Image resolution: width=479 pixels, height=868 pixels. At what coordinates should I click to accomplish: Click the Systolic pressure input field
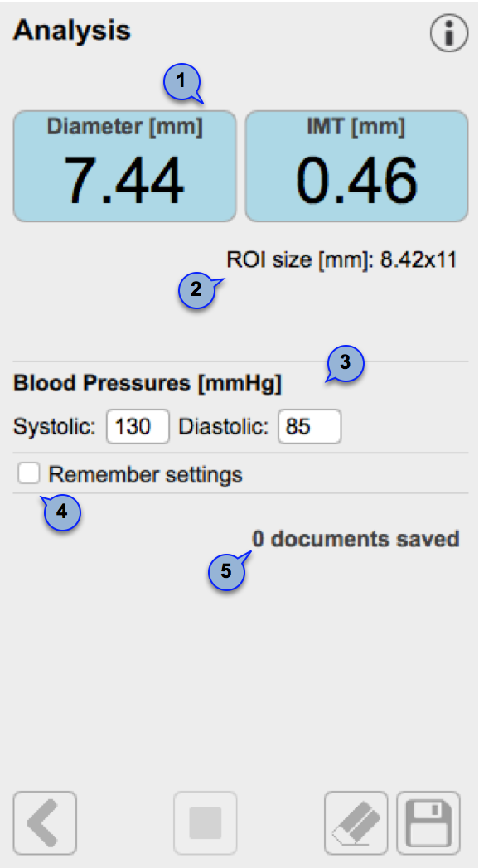[x=138, y=427]
